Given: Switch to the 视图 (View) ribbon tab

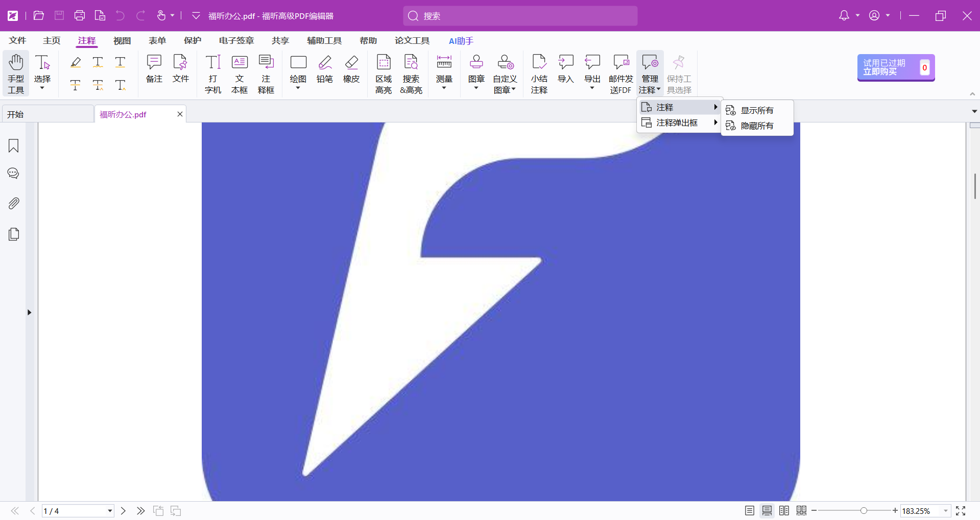Looking at the screenshot, I should click(122, 41).
